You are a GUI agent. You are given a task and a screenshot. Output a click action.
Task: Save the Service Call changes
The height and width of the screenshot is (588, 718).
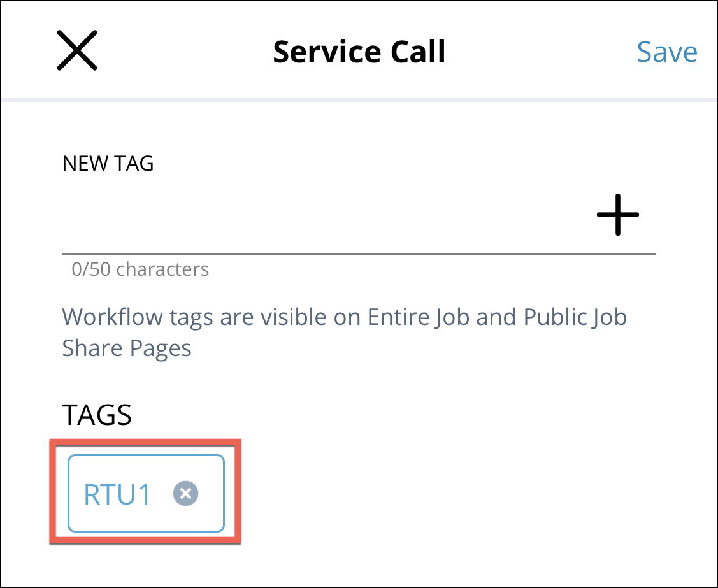coord(666,52)
